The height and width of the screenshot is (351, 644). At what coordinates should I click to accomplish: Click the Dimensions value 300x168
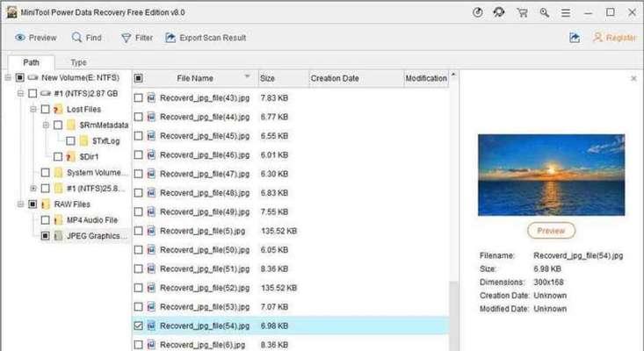548,282
